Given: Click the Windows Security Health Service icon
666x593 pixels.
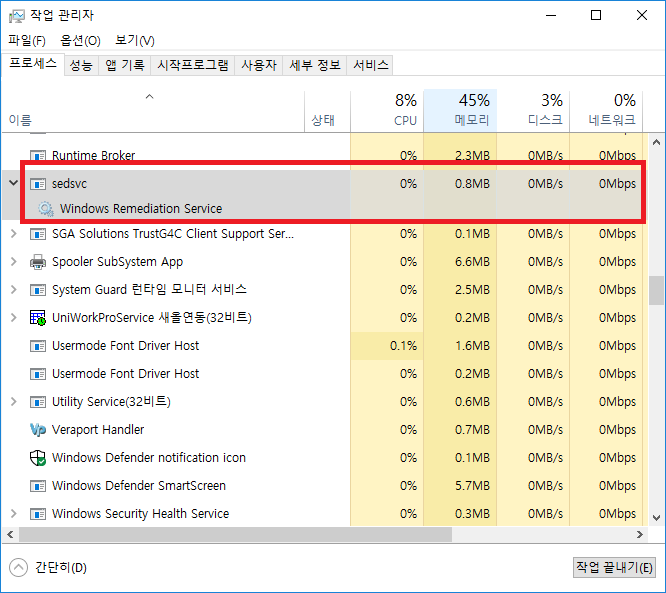Looking at the screenshot, I should click(38, 514).
